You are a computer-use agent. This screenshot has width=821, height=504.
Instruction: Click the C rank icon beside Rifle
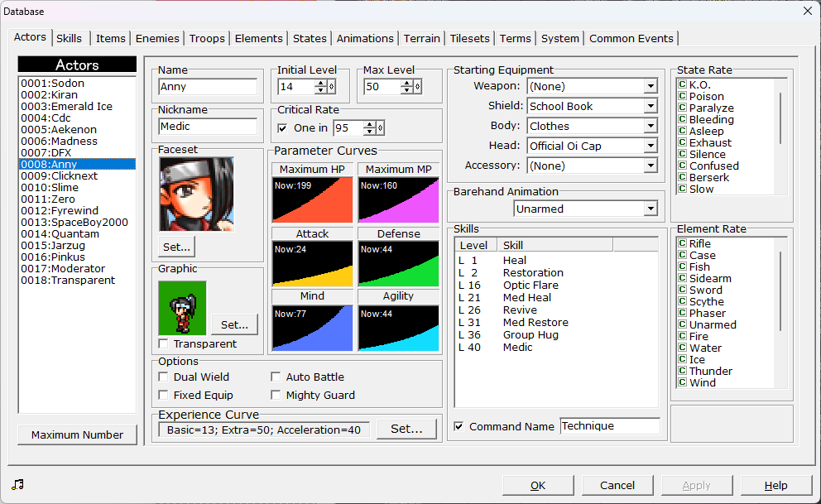[682, 244]
